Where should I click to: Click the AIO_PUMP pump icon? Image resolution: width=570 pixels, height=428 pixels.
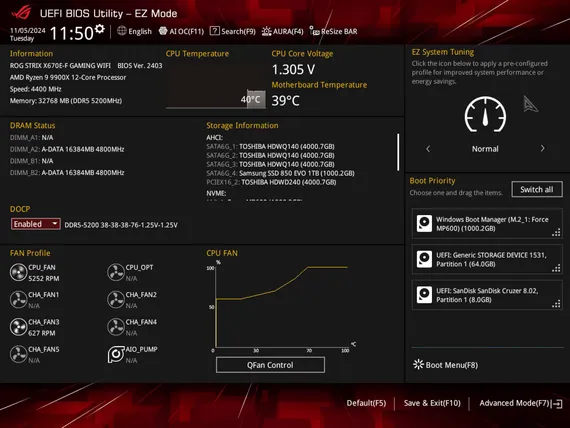[x=116, y=354]
